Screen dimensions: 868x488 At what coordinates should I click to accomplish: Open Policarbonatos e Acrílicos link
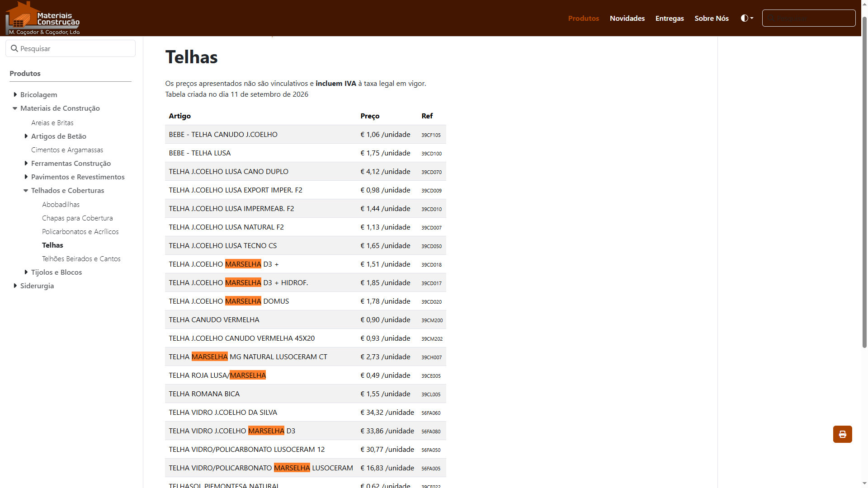80,231
